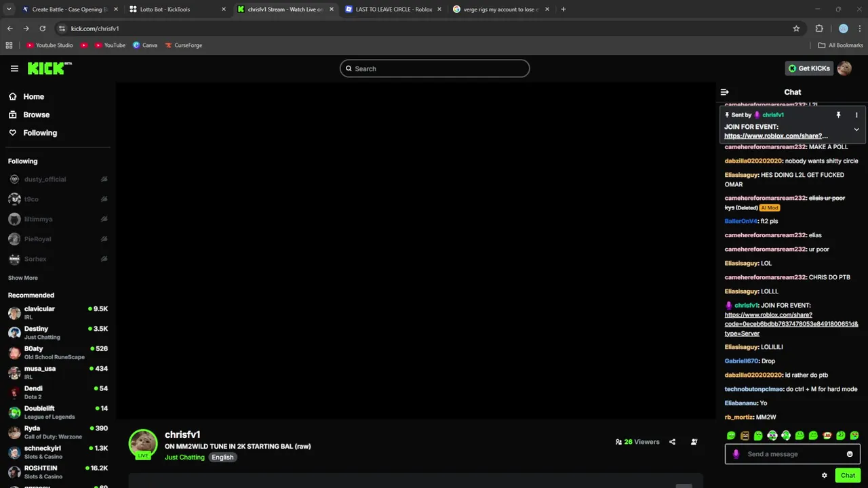This screenshot has width=868, height=488.
Task: Collapse the chat panel with the arrow icon
Action: (724, 92)
